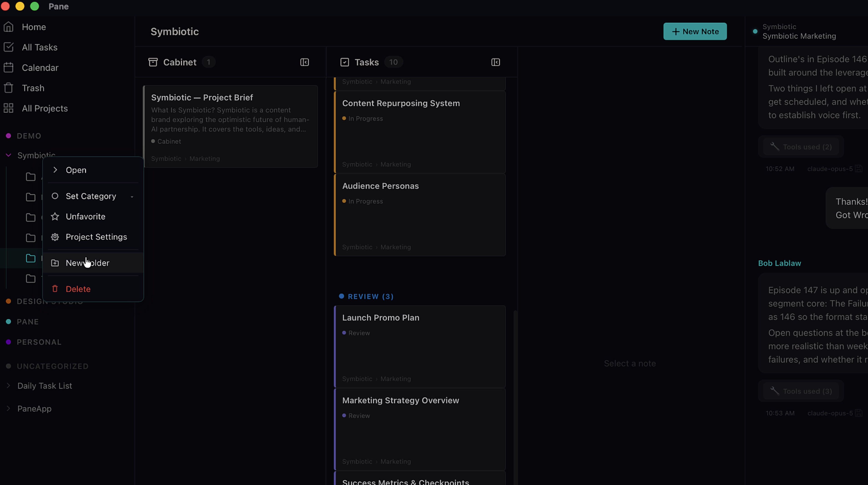Screen dimensions: 868x485
Task: Click the All Projects grid icon
Action: (8, 108)
